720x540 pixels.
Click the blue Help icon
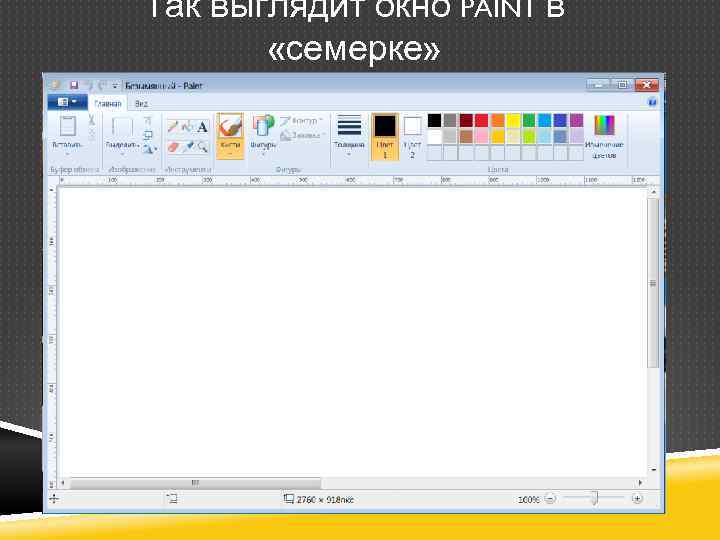pos(652,102)
